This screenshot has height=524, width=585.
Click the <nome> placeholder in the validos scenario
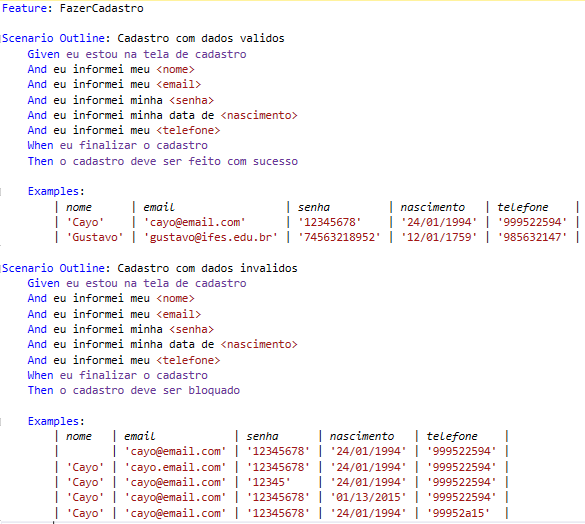[175, 69]
